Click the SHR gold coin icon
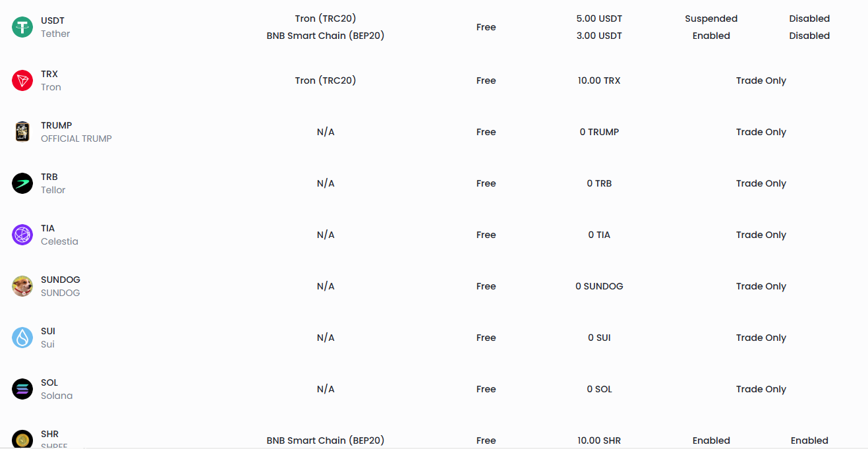Image resolution: width=868 pixels, height=449 pixels. tap(22, 439)
